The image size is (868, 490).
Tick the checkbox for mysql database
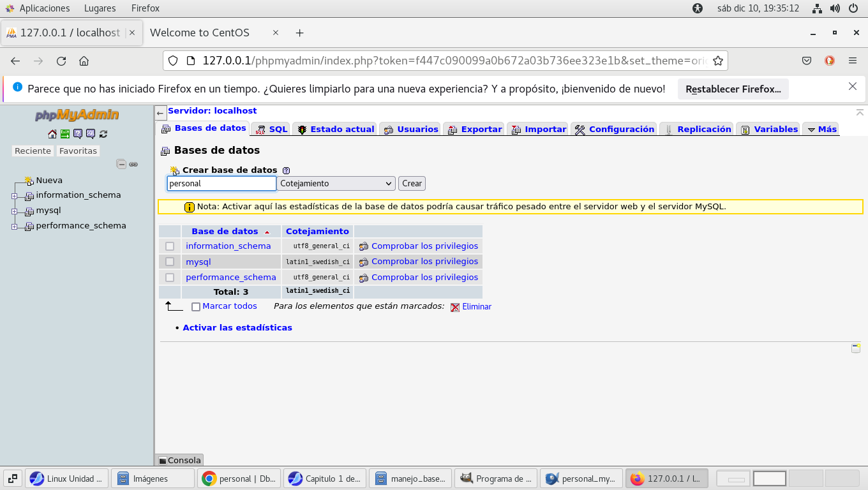point(170,262)
